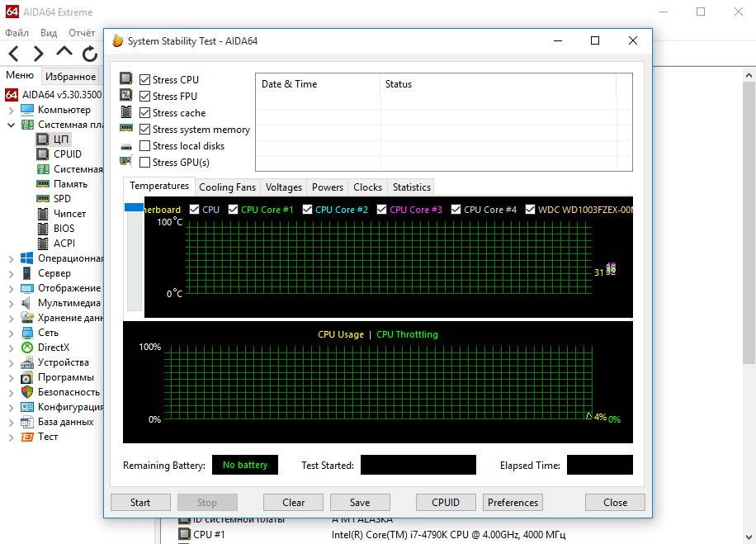Click the Компьютер monitor icon
This screenshot has height=544, width=756.
27,110
